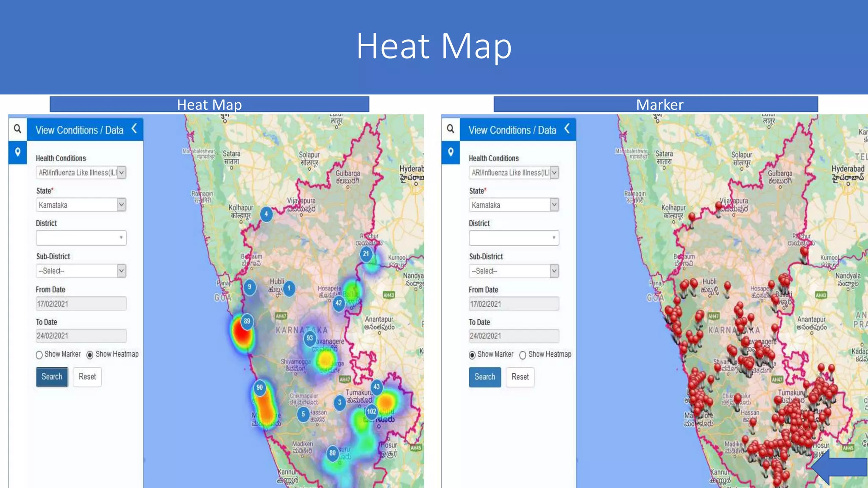Select Show Heatmap radio in right panel
The width and height of the screenshot is (868, 488).
point(523,355)
